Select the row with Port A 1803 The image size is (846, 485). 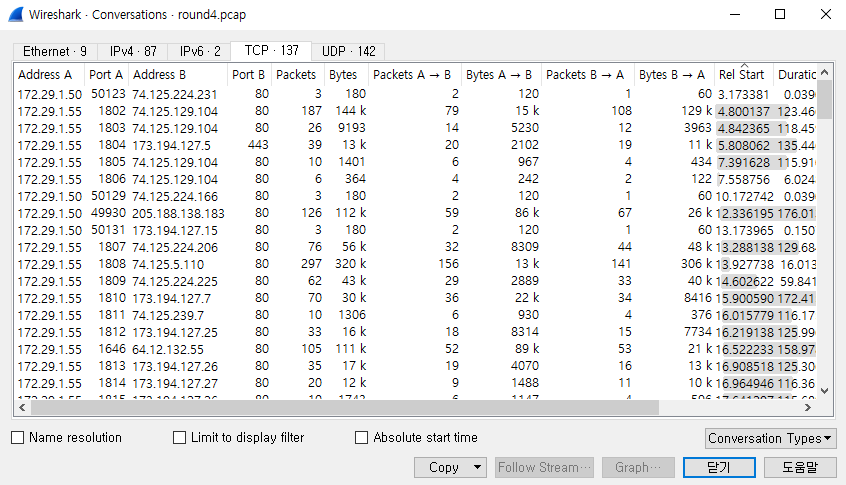tap(415, 128)
